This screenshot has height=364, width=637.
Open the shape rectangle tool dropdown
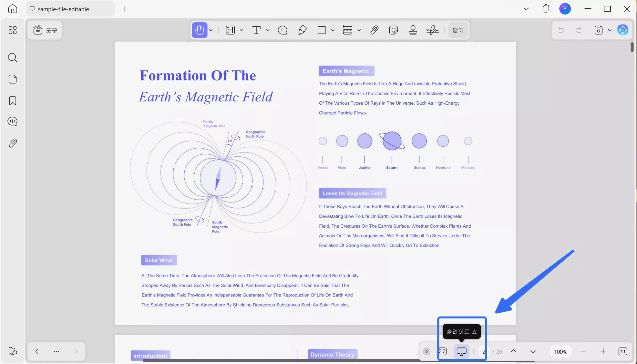coord(333,30)
